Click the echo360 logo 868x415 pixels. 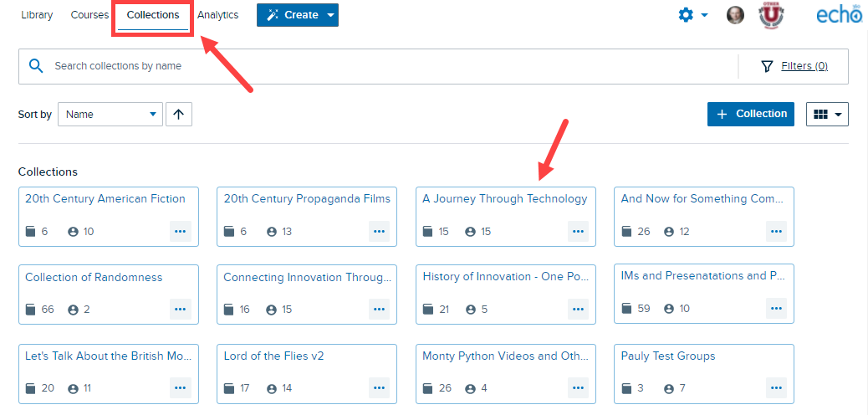click(x=840, y=16)
